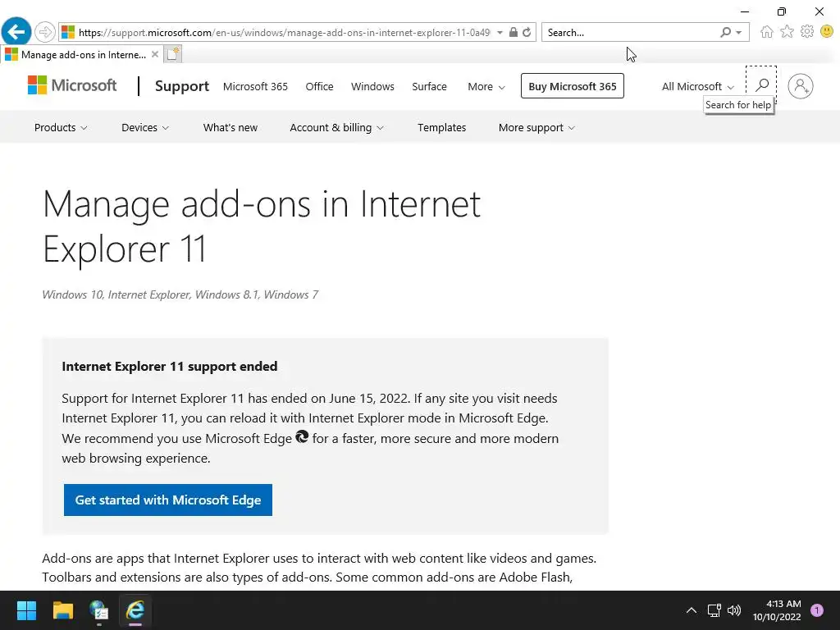Open the address bar autocomplete dropdown arrow
This screenshot has width=840, height=630.
[x=500, y=32]
